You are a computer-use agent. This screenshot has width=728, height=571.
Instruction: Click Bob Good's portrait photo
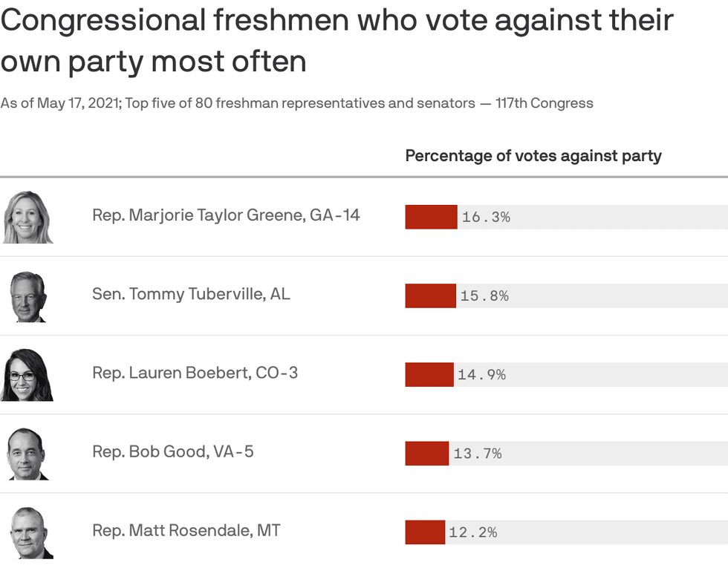click(28, 454)
